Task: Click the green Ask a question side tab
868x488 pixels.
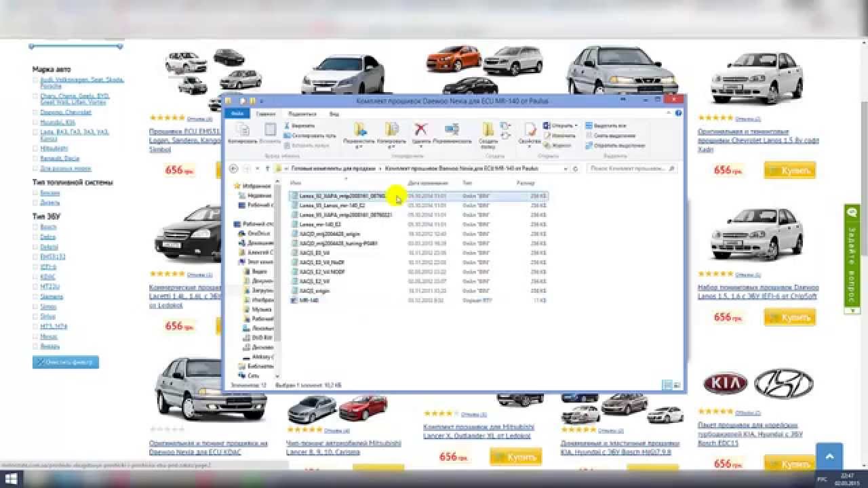Action: [x=852, y=260]
